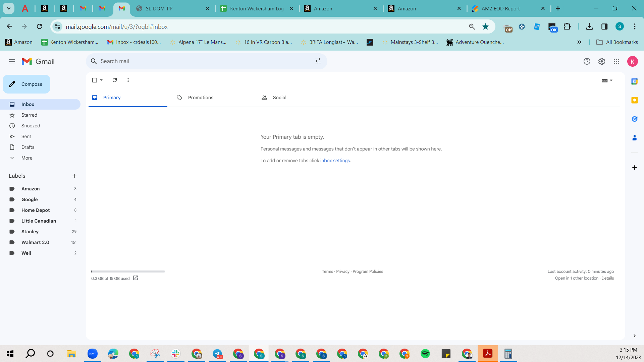Open Zoom from the taskbar

click(x=93, y=354)
